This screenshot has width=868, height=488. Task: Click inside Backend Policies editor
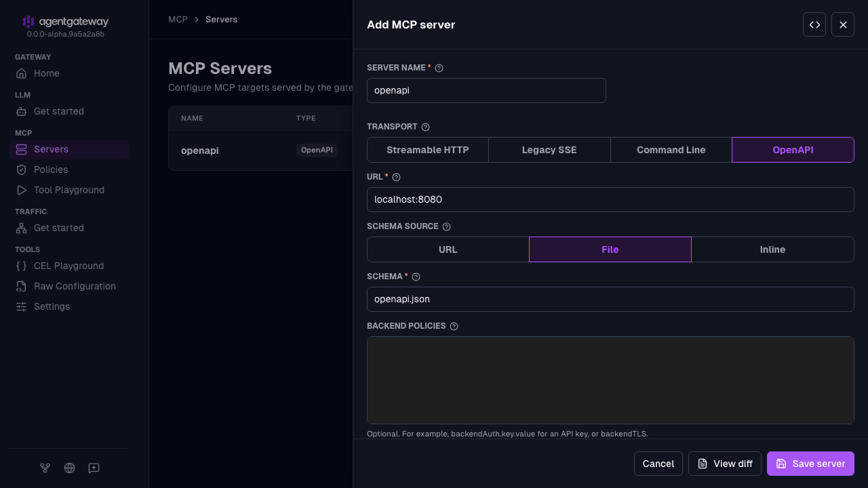(x=610, y=380)
